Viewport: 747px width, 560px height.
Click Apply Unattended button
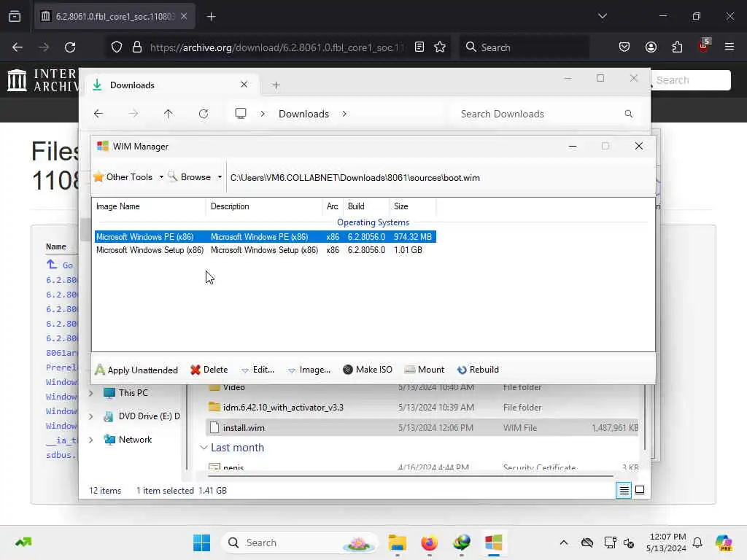[x=136, y=370]
